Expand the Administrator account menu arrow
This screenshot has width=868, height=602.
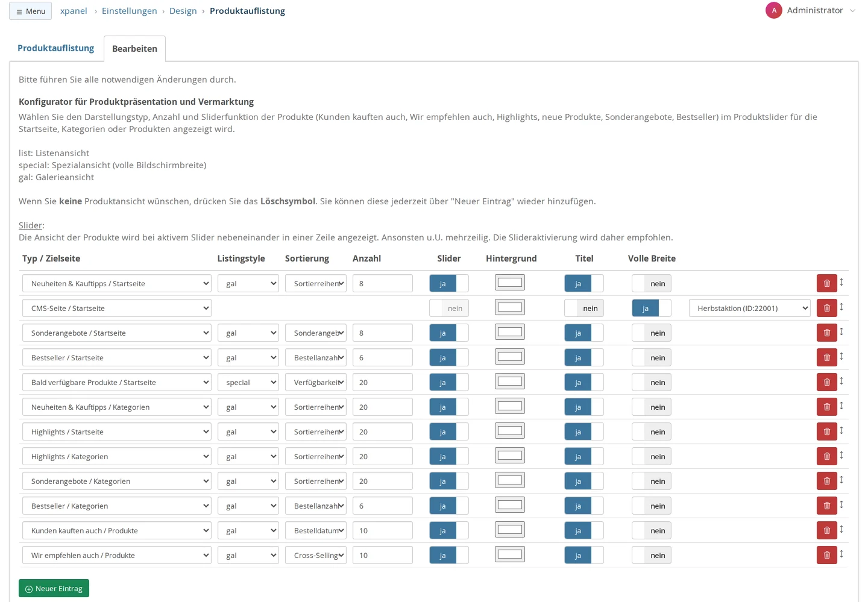click(852, 10)
